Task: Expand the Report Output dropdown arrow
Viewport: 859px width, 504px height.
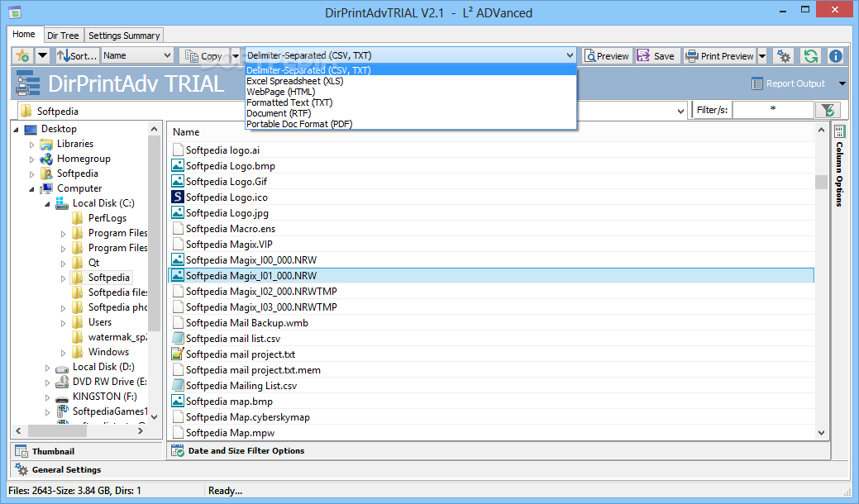Action: pyautogui.click(x=842, y=83)
